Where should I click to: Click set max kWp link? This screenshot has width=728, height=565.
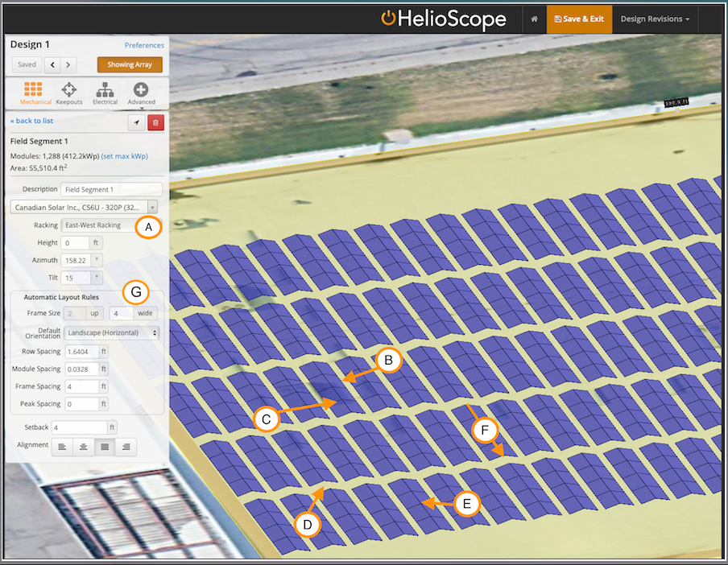(x=125, y=156)
